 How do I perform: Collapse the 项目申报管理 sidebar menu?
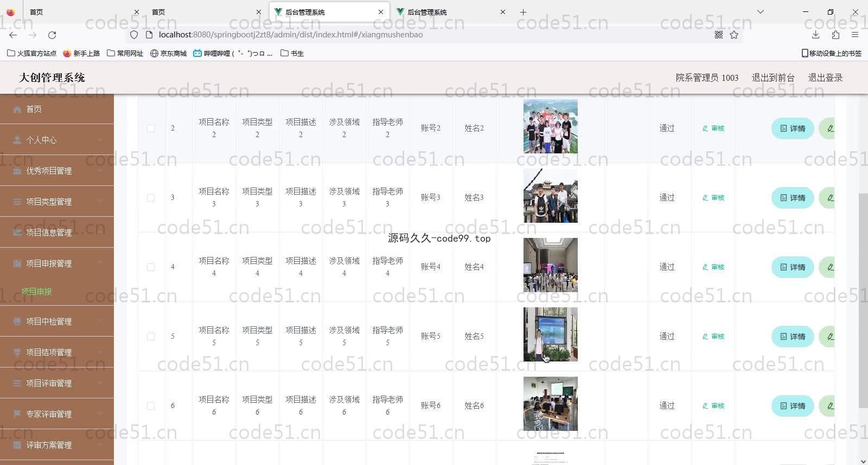click(x=57, y=263)
